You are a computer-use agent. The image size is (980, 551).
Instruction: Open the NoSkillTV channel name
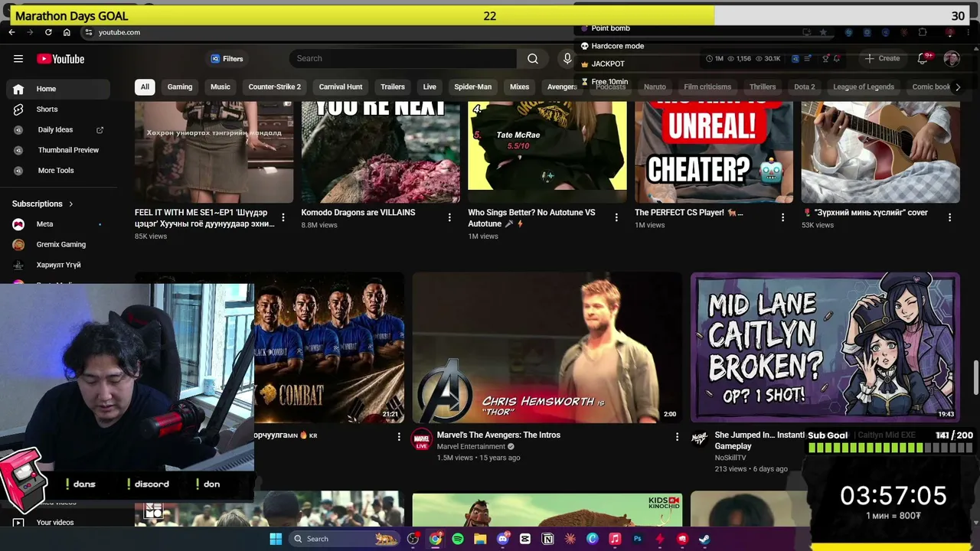730,458
